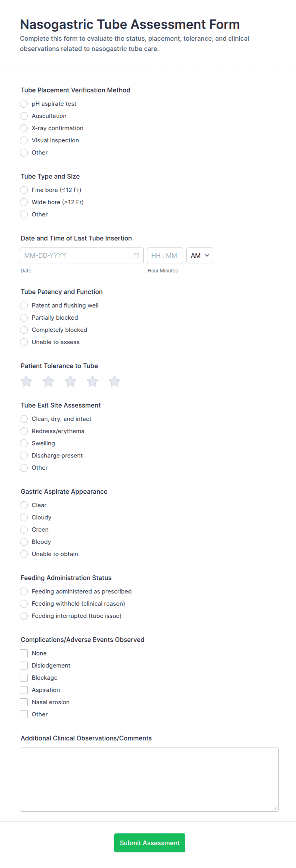Viewport: 296px width, 868px height.
Task: Click the first star for patient tolerance
Action: tap(26, 381)
